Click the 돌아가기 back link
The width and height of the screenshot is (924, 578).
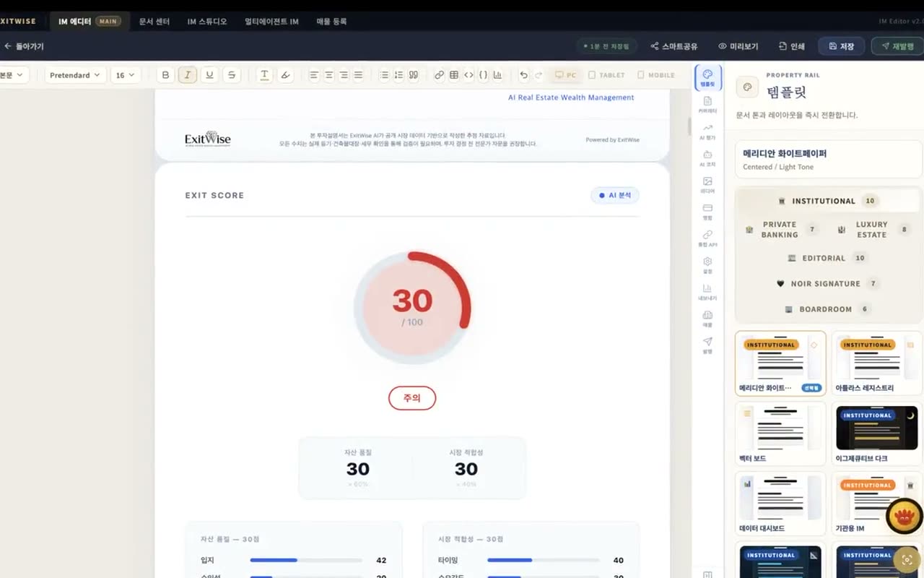pyautogui.click(x=24, y=46)
